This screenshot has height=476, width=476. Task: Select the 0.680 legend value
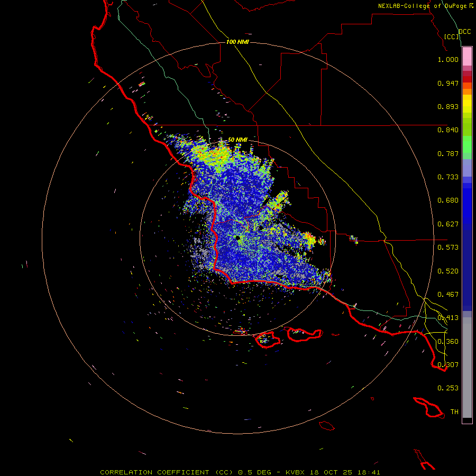[448, 200]
